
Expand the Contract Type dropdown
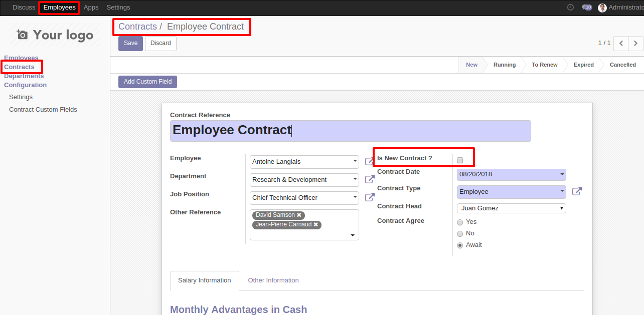click(x=562, y=191)
